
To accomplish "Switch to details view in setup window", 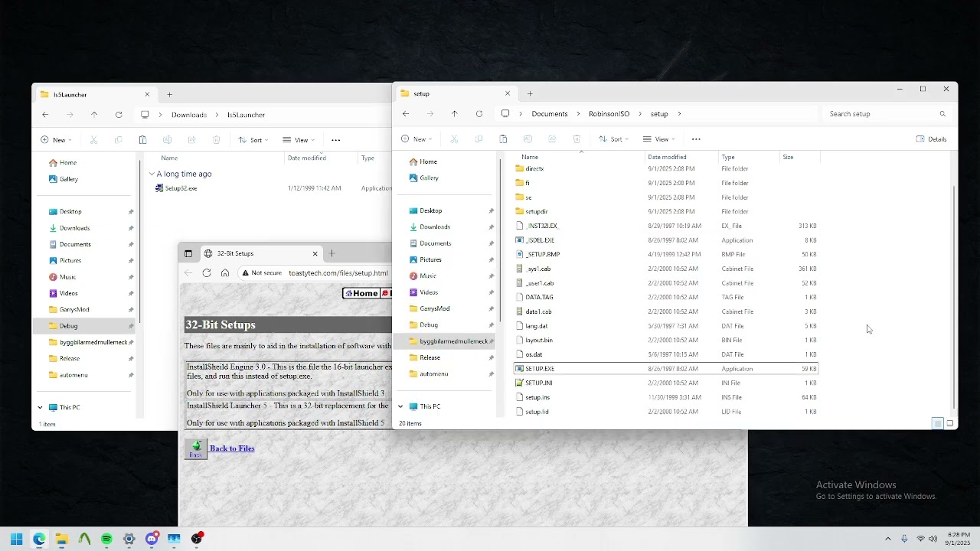I will click(x=937, y=423).
